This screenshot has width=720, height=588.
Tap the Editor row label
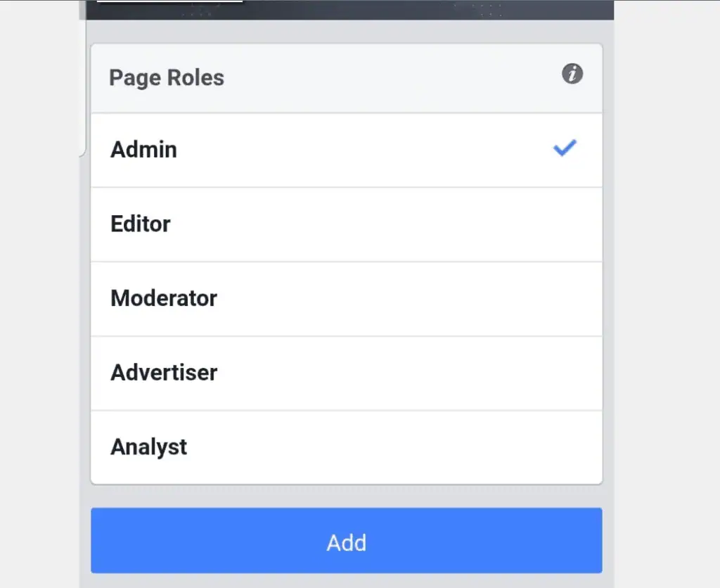(x=140, y=224)
